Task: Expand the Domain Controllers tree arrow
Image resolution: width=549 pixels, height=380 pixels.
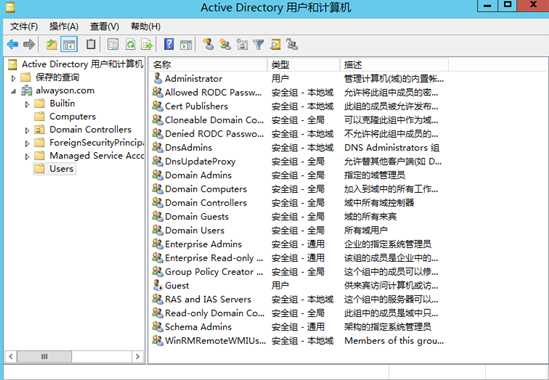Action: (x=27, y=130)
